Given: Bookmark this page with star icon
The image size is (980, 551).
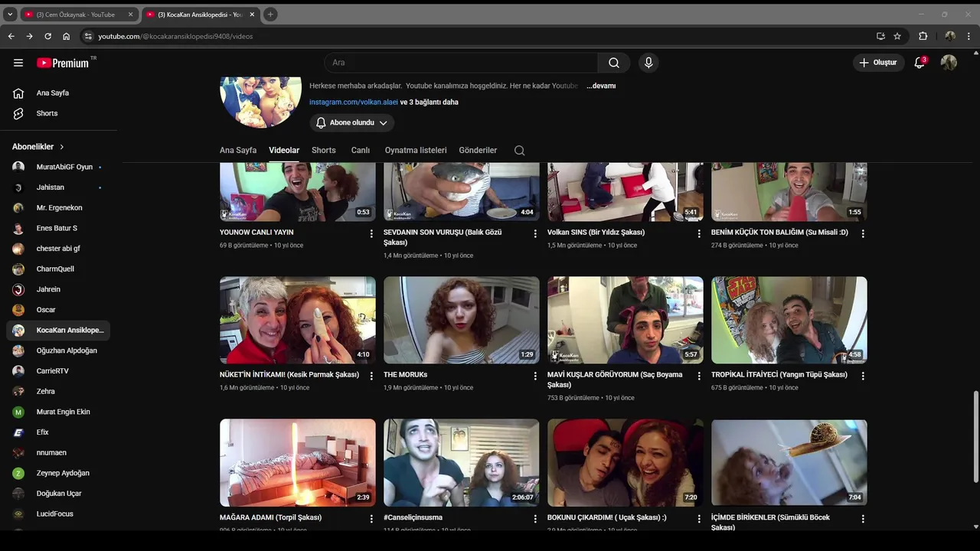Looking at the screenshot, I should (897, 36).
